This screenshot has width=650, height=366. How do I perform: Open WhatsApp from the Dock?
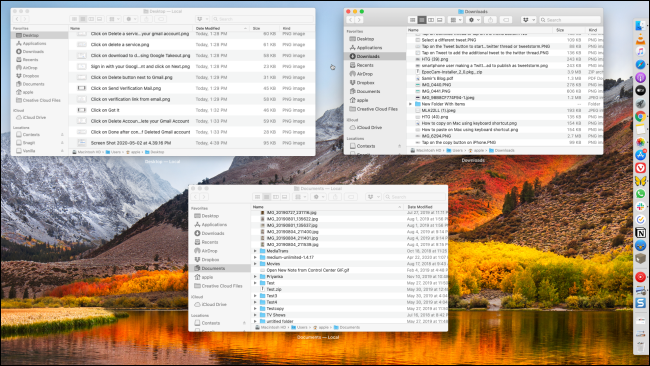click(x=640, y=194)
